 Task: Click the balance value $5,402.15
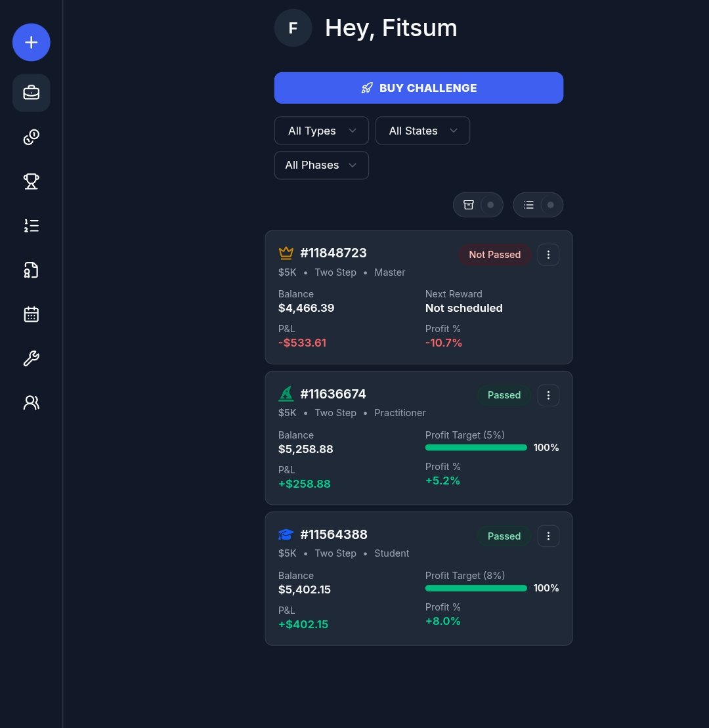[x=305, y=589]
